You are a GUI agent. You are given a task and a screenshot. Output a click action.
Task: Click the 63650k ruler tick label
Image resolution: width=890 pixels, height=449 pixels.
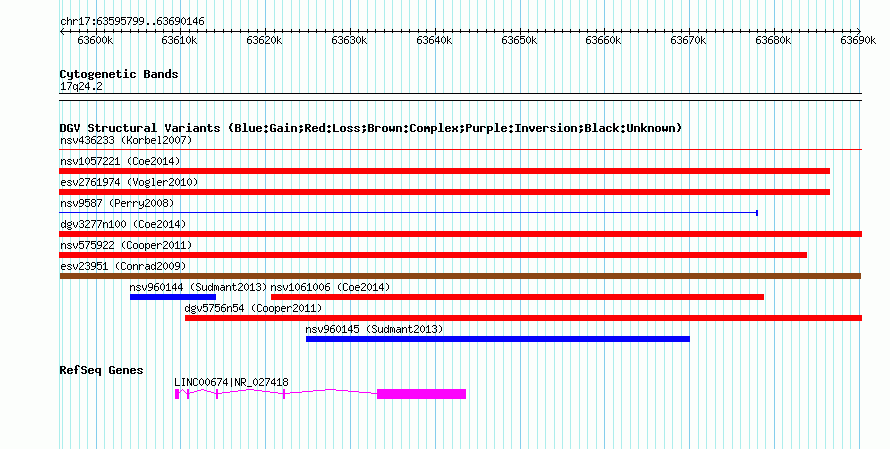point(519,40)
